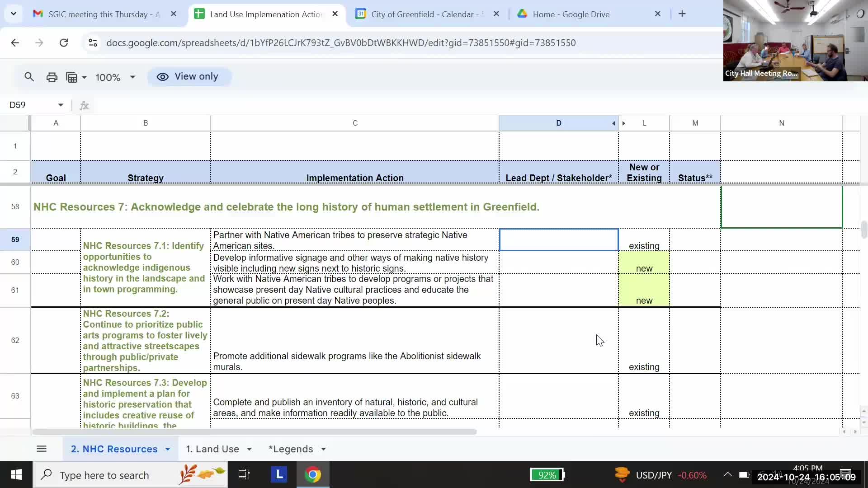
Task: Close the Land Use Implementation tab
Action: pyautogui.click(x=335, y=14)
